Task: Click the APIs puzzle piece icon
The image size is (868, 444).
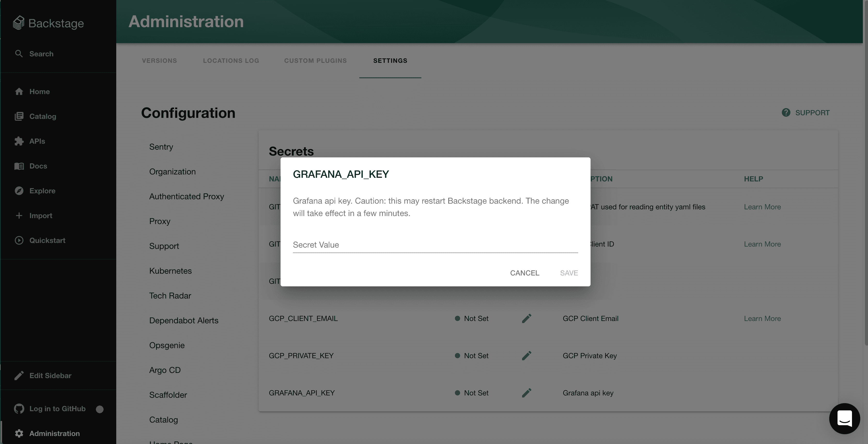Action: pyautogui.click(x=19, y=141)
